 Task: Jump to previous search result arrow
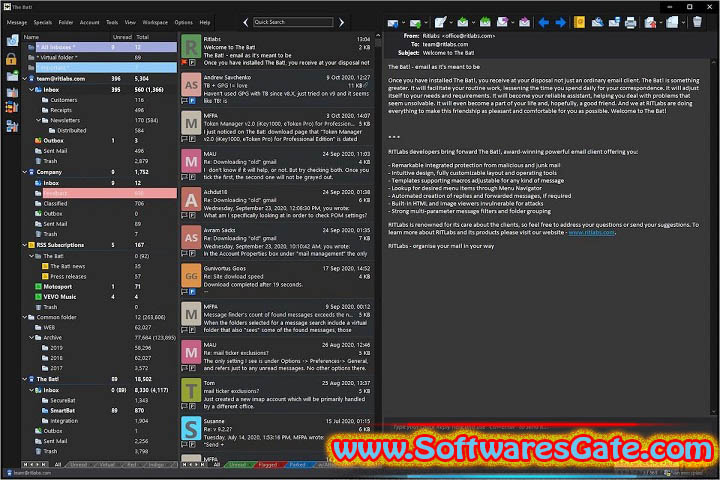point(246,22)
